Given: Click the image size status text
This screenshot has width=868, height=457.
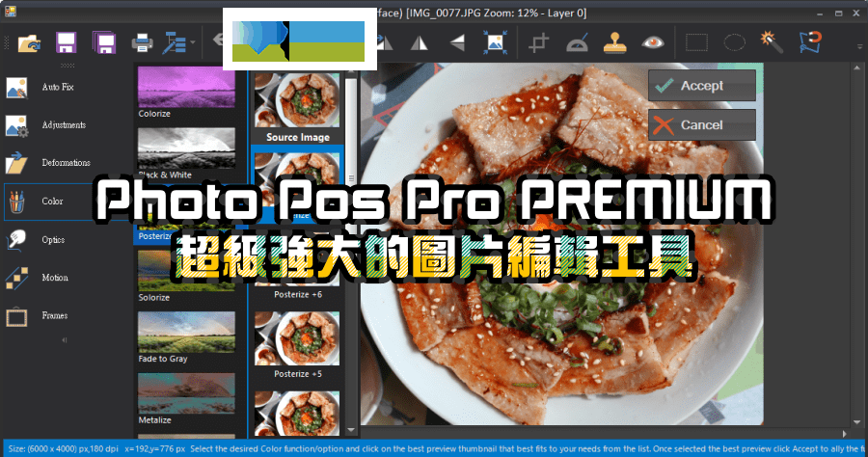Looking at the screenshot, I should [63, 448].
